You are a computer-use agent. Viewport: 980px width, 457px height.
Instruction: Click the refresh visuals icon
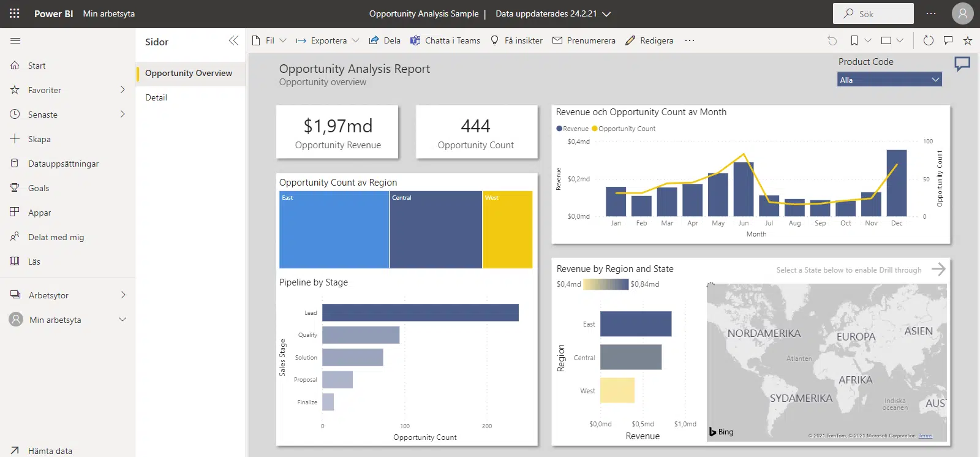point(928,40)
